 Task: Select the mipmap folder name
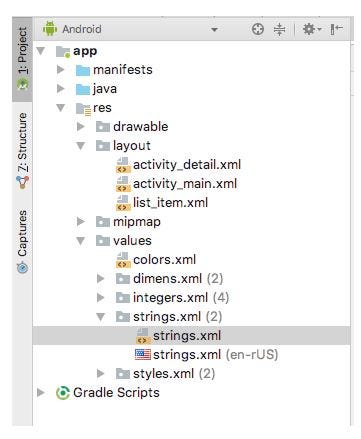click(137, 222)
